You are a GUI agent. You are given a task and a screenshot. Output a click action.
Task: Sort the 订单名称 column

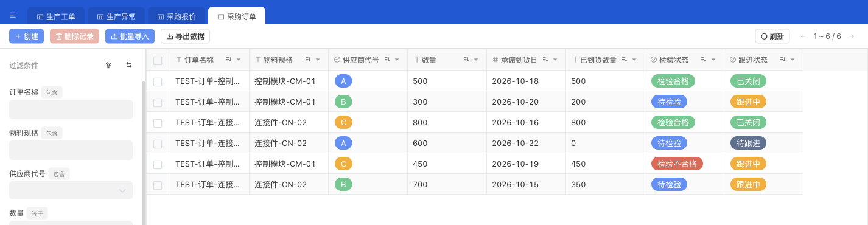pos(229,60)
